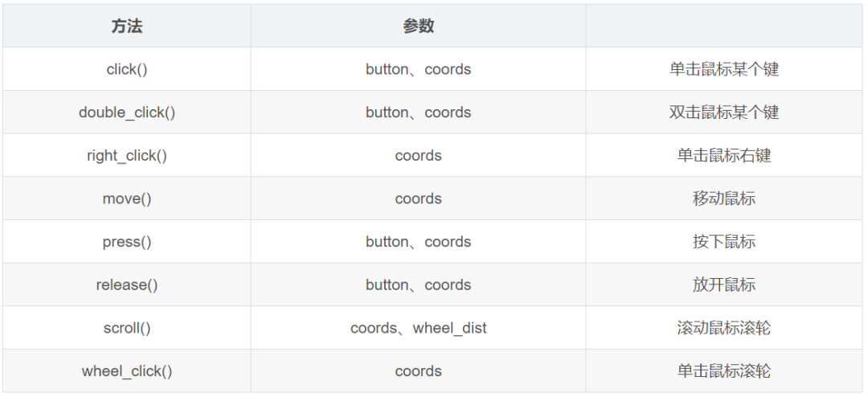Screen dimensions: 868x397
Task: Click the parameters cell in the click() row
Action: (418, 69)
